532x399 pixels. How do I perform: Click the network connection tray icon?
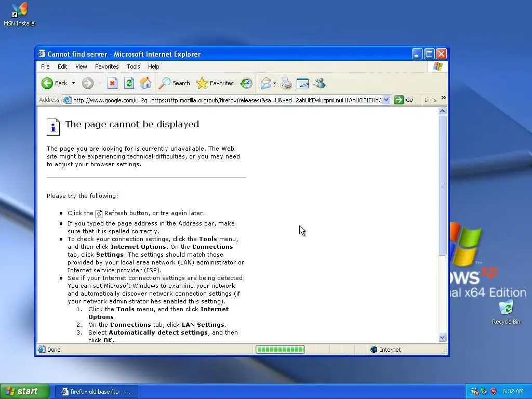[484, 391]
